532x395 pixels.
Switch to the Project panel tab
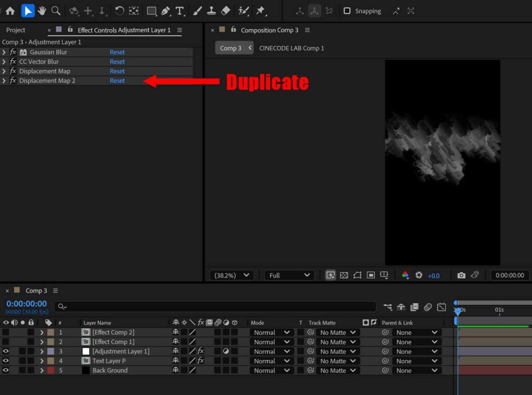point(16,30)
